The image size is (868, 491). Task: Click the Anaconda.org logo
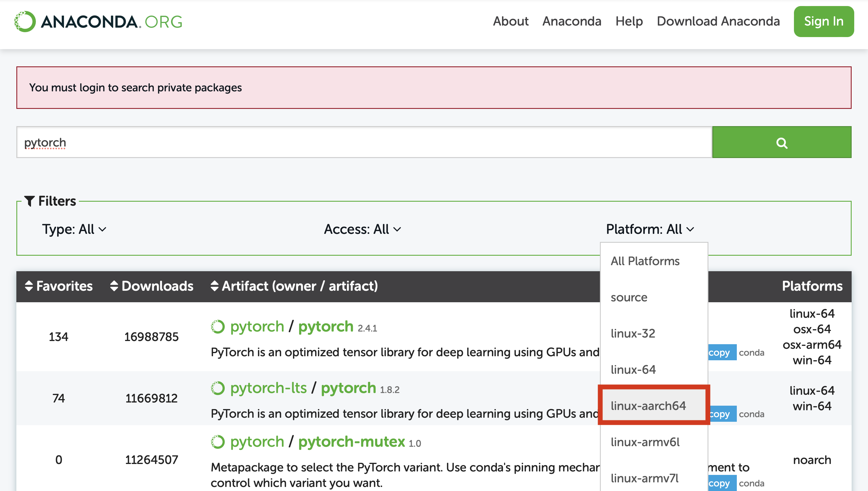pos(98,22)
